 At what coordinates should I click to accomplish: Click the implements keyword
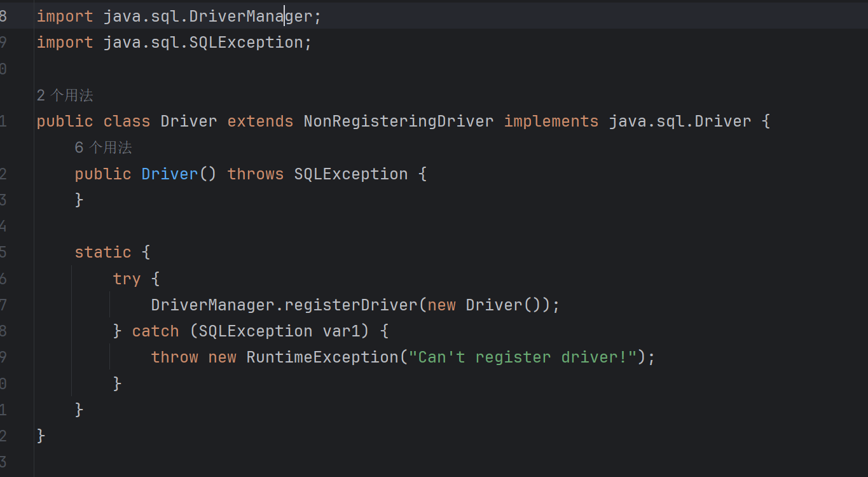[x=551, y=121]
